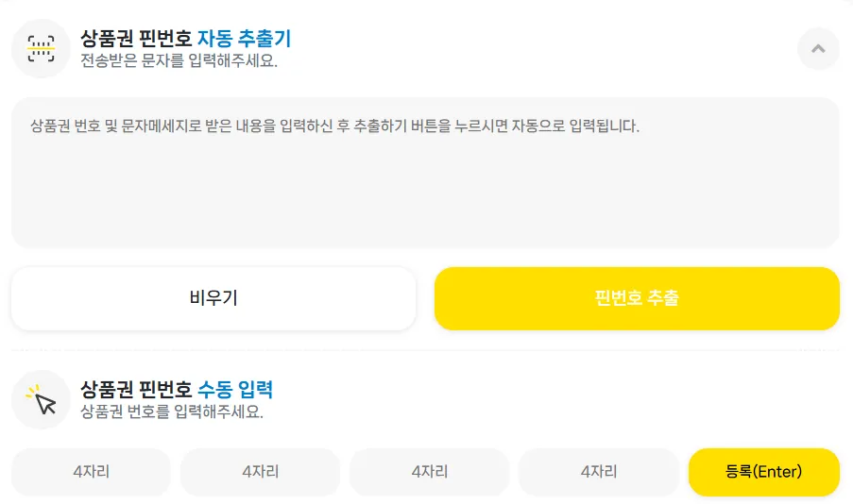Click the barcode scanner icon
Viewport: 853px width, 504px height.
41,48
